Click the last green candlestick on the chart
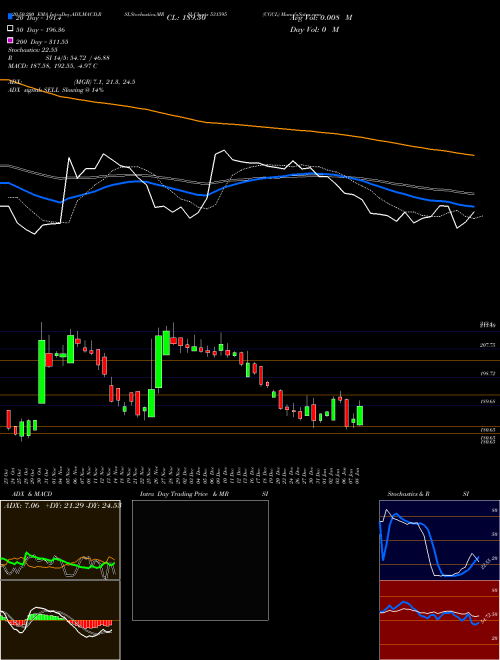This screenshot has width=500, height=660. coord(360,415)
